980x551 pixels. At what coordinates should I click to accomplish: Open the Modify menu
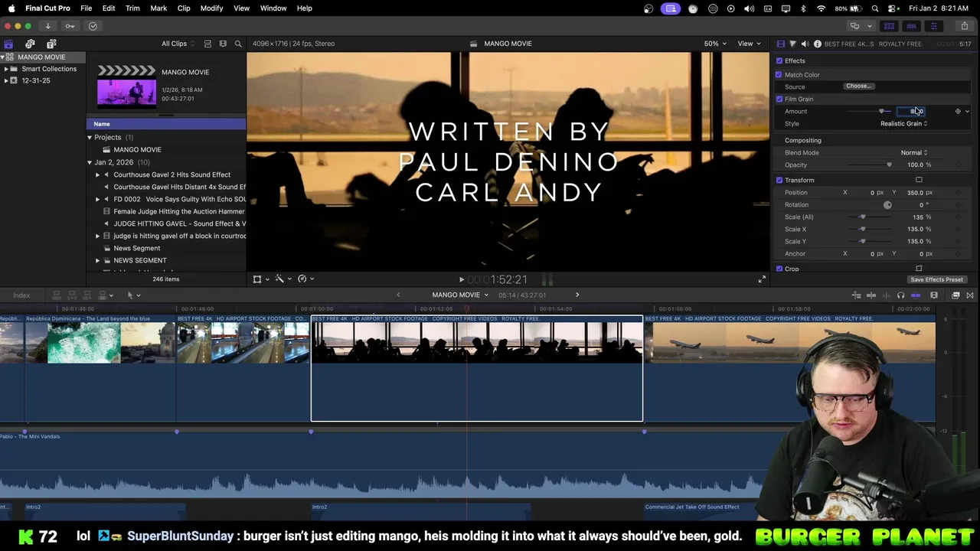click(211, 8)
